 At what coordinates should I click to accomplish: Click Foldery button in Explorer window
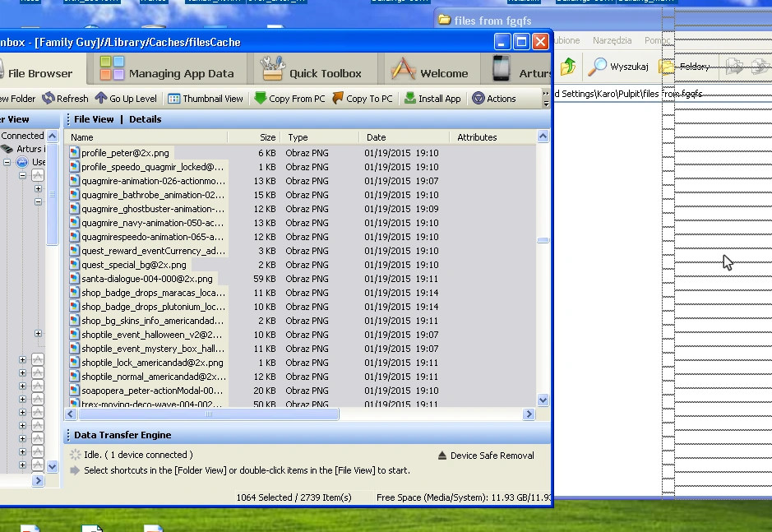pos(684,67)
